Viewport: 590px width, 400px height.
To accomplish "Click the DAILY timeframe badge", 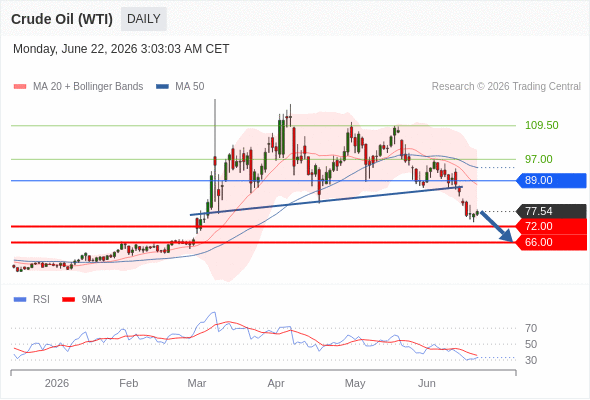I will pos(144,19).
